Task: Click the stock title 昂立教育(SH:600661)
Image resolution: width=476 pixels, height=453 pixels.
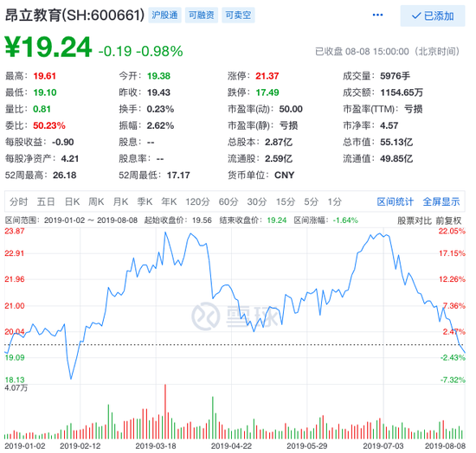Action: pyautogui.click(x=74, y=15)
